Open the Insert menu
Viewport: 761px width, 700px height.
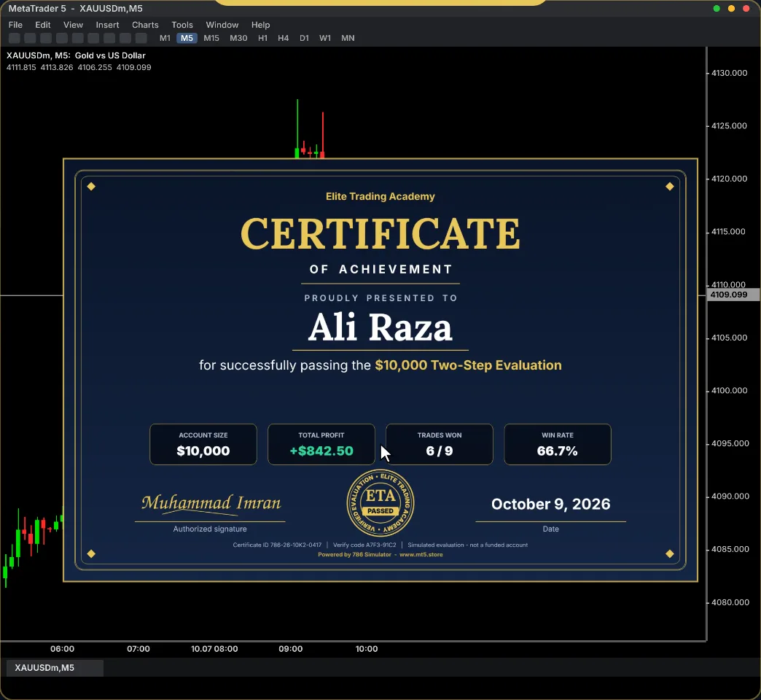click(x=107, y=25)
